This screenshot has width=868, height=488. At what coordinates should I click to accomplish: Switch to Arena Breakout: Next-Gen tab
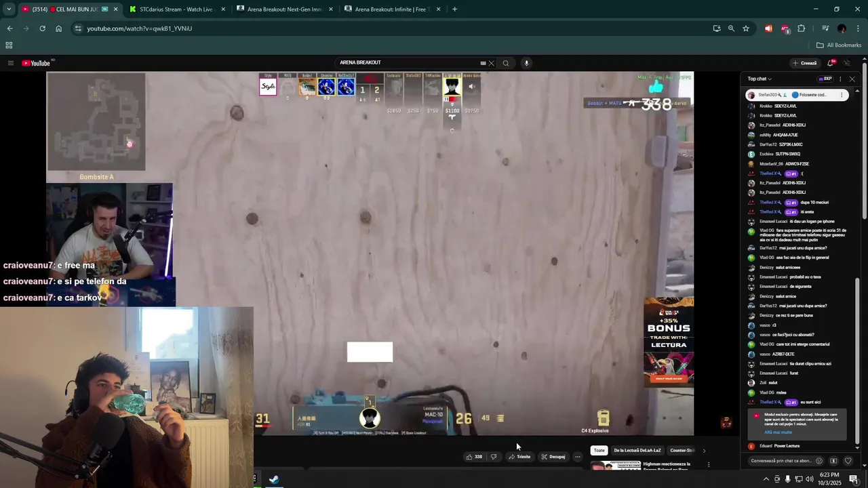[285, 9]
